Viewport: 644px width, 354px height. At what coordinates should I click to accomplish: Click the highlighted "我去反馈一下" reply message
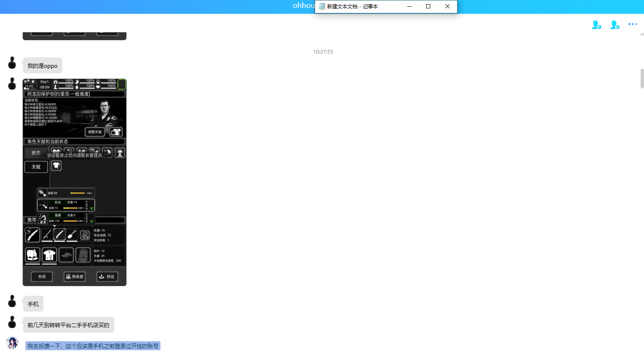coord(93,346)
